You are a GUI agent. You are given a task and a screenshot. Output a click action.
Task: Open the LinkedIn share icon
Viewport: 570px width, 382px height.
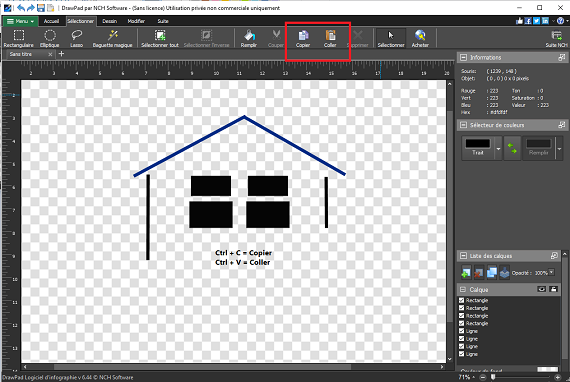click(545, 21)
